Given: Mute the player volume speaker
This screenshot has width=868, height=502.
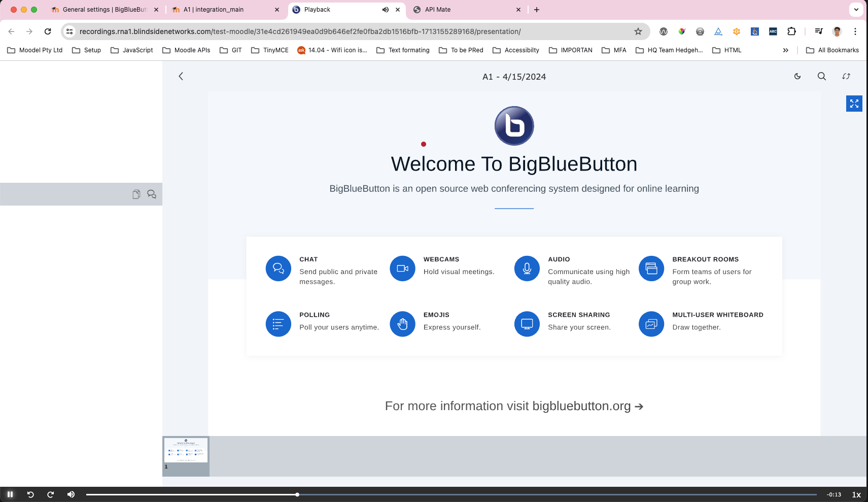Looking at the screenshot, I should click(71, 494).
